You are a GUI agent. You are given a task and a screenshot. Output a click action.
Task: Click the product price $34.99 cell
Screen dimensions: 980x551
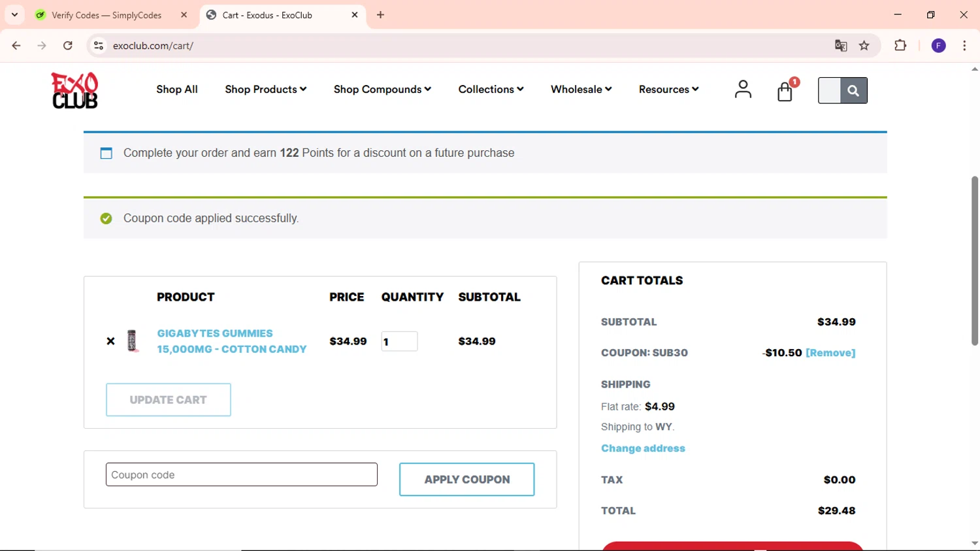(348, 341)
